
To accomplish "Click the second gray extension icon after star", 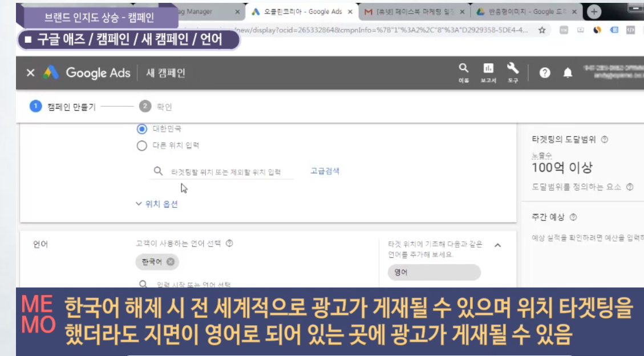I will tap(580, 30).
